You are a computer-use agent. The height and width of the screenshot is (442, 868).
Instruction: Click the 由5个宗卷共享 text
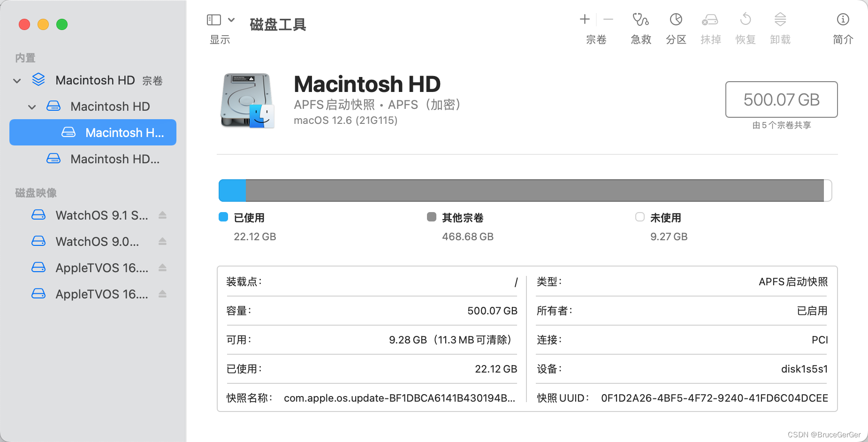782,125
